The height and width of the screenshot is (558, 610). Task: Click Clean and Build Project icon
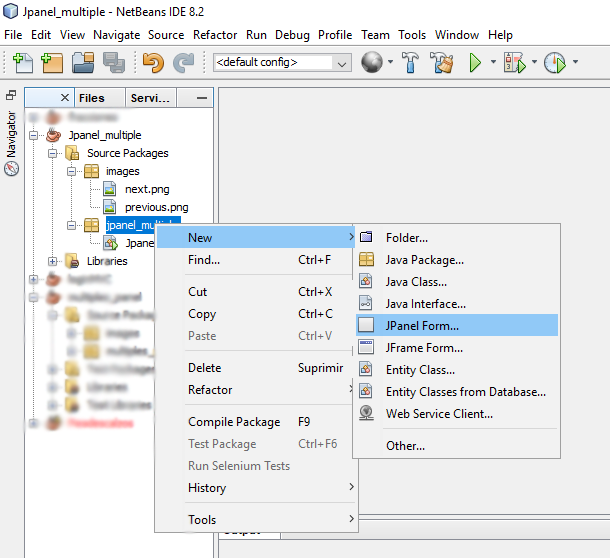[442, 62]
